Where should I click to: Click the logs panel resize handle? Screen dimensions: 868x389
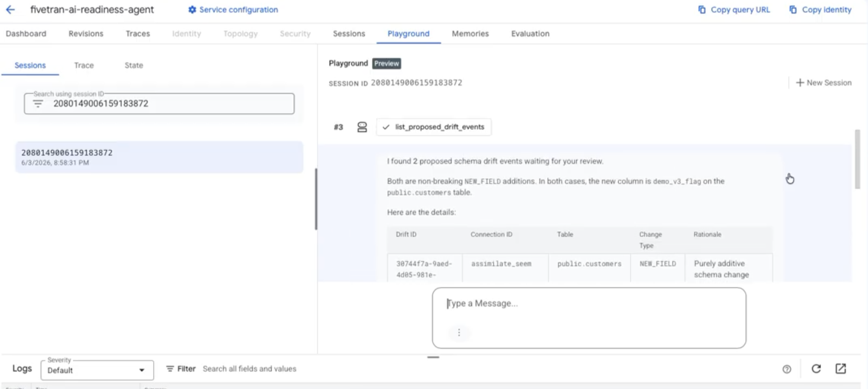click(433, 357)
